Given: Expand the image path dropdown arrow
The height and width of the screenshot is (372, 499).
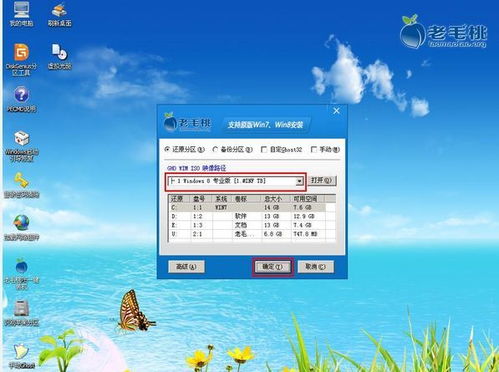Looking at the screenshot, I should 299,181.
